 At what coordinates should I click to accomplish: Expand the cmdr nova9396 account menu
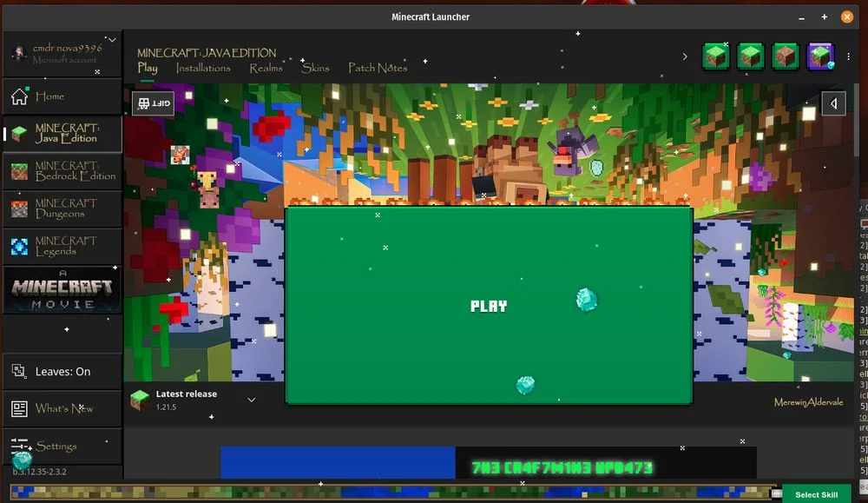coord(111,40)
